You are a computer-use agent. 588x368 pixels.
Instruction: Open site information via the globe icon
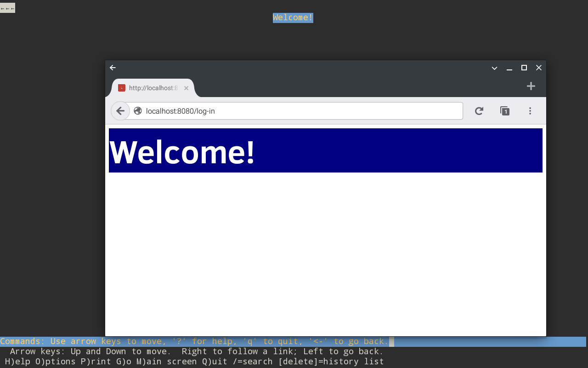137,111
